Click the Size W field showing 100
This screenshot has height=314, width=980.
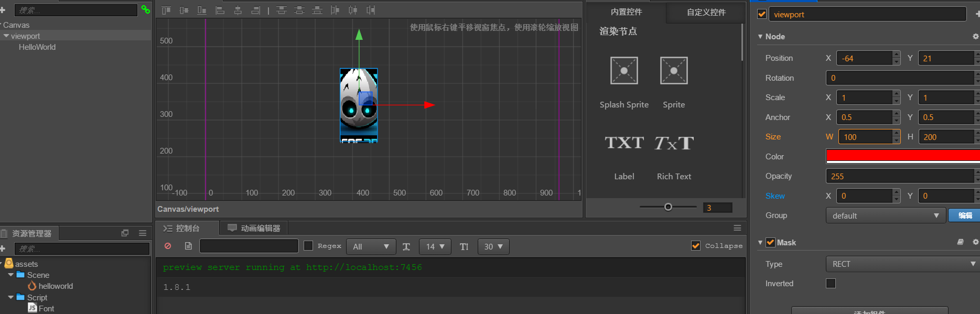click(x=865, y=137)
